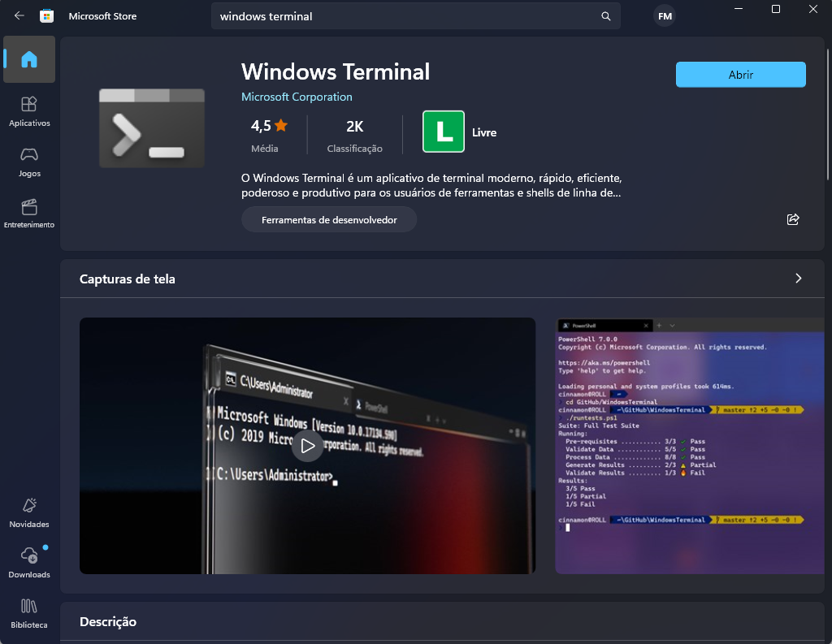The height and width of the screenshot is (644, 832).
Task: Expand Capturas de tela with chevron
Action: (x=798, y=279)
